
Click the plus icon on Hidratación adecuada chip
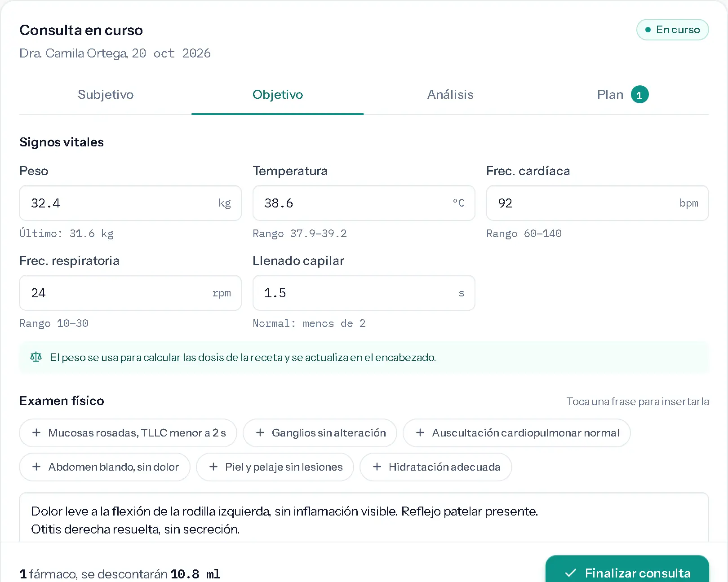(377, 467)
